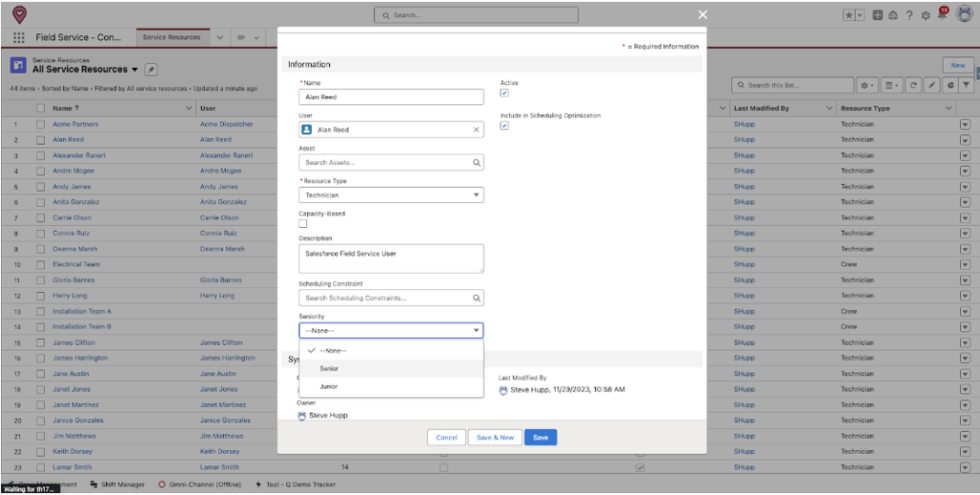This screenshot has height=495, width=980.
Task: Click the favorites star icon
Action: [x=850, y=15]
